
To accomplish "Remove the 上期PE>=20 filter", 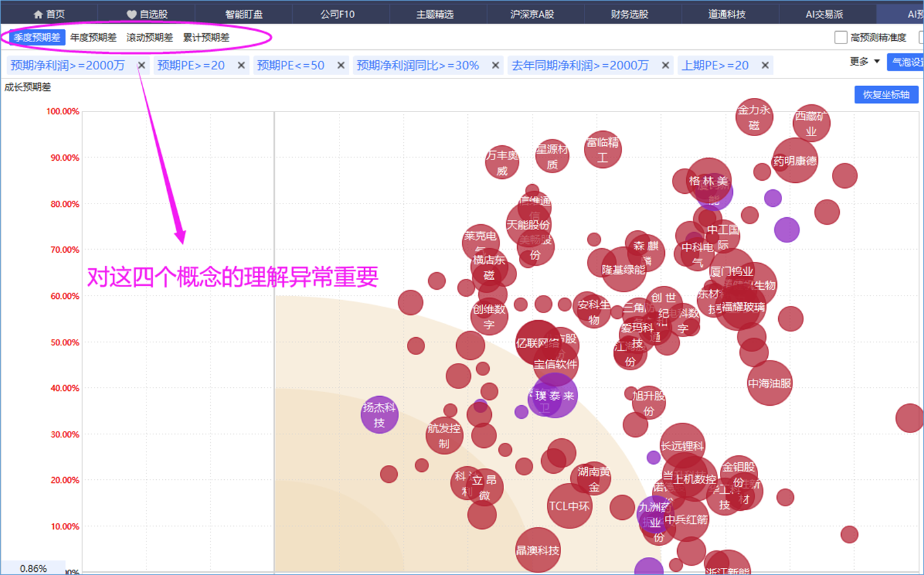I will pos(765,65).
